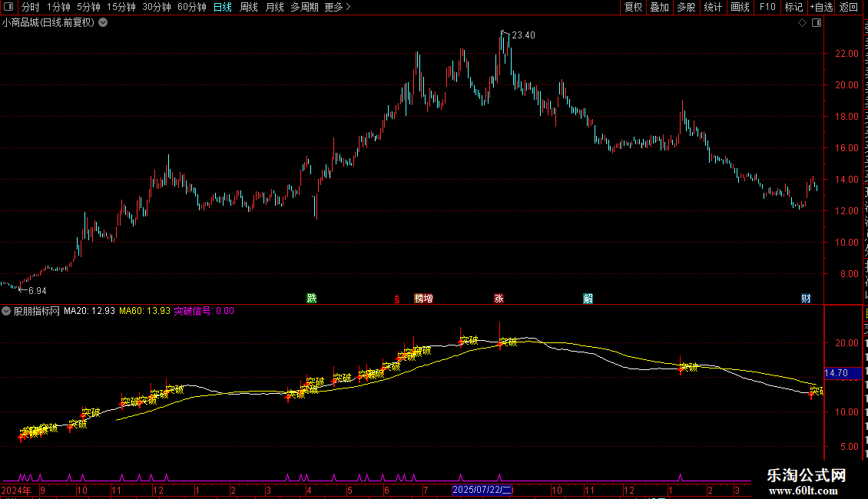Click the 榜增 event marker
Viewport: 868px width, 499px height.
[423, 299]
